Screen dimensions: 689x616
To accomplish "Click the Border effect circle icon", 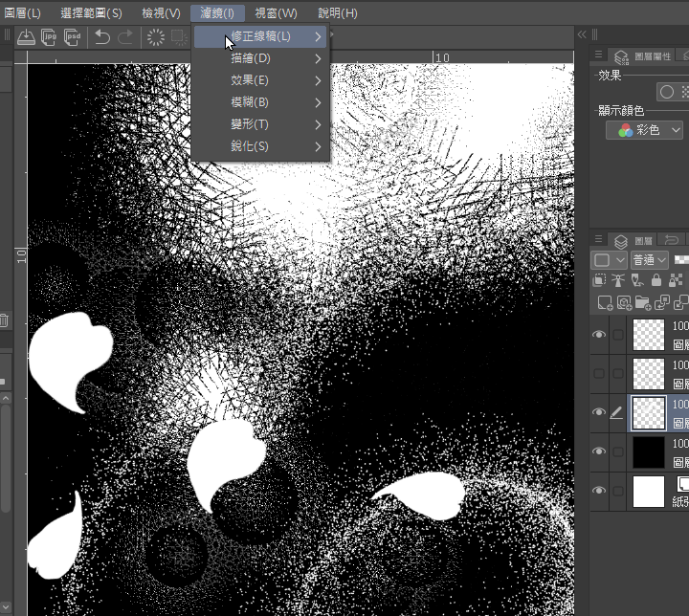I will (x=666, y=92).
